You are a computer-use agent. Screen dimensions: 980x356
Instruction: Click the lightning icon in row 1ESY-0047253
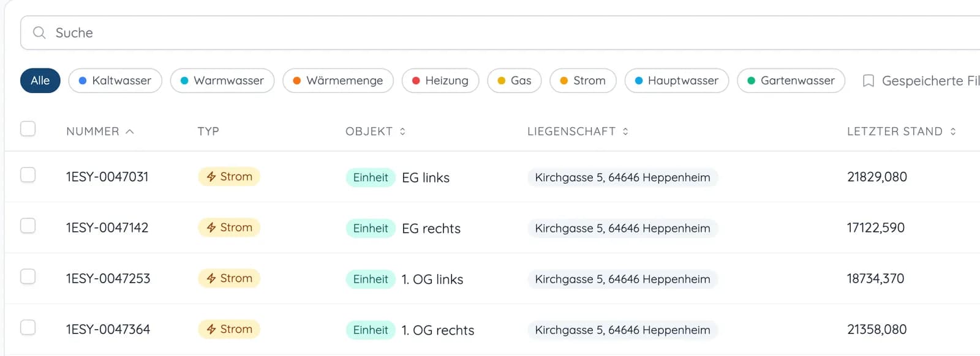211,278
